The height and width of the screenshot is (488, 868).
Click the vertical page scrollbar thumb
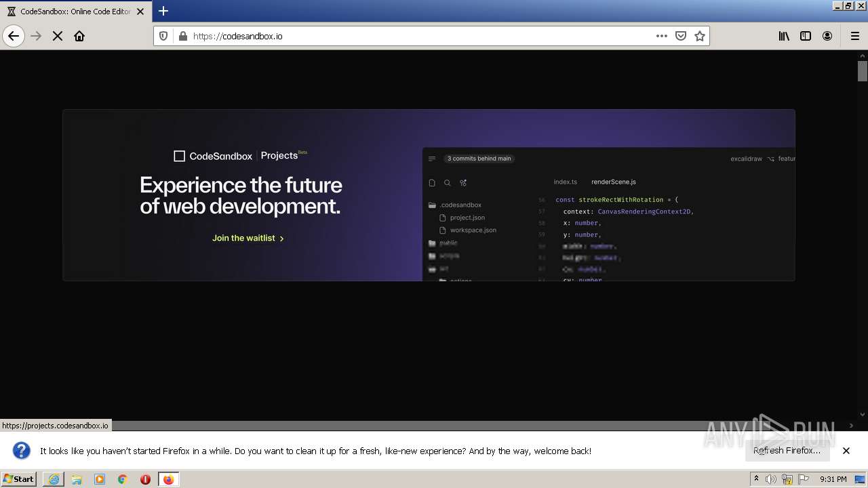pyautogui.click(x=863, y=70)
